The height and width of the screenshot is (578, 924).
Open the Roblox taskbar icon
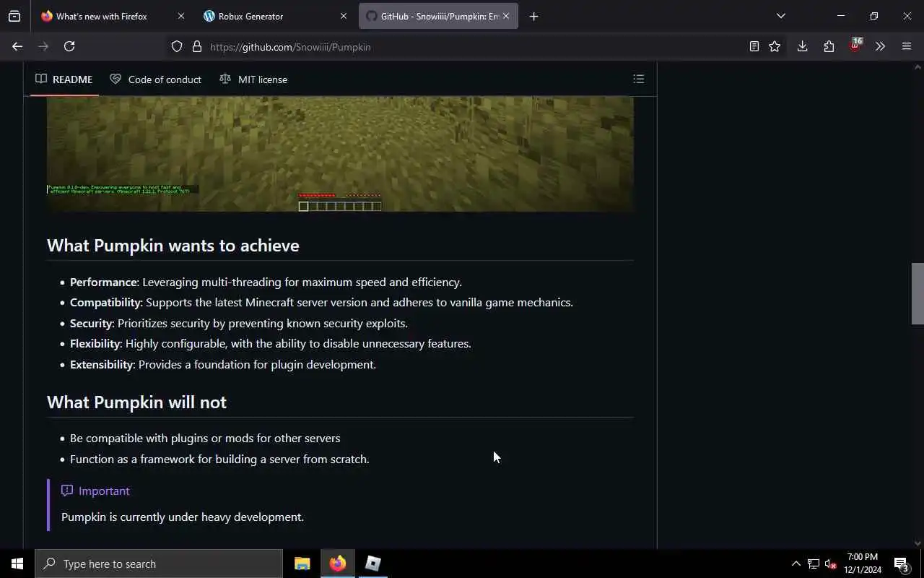(372, 564)
